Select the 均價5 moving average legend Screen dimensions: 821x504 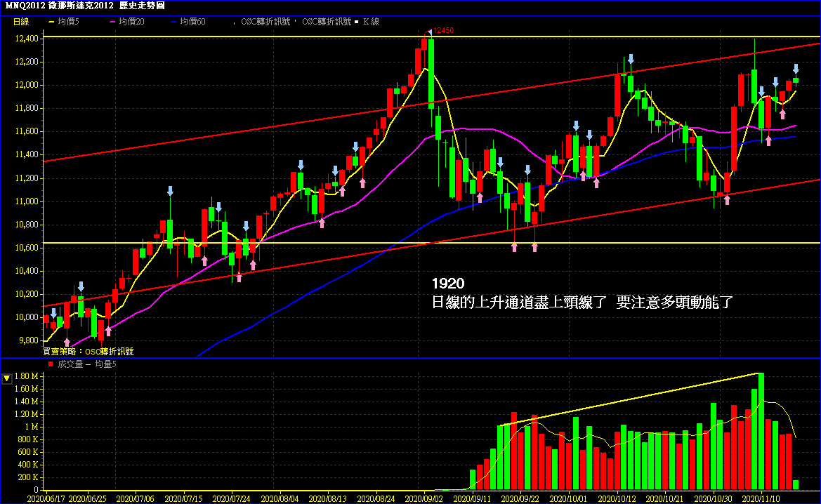click(x=69, y=22)
